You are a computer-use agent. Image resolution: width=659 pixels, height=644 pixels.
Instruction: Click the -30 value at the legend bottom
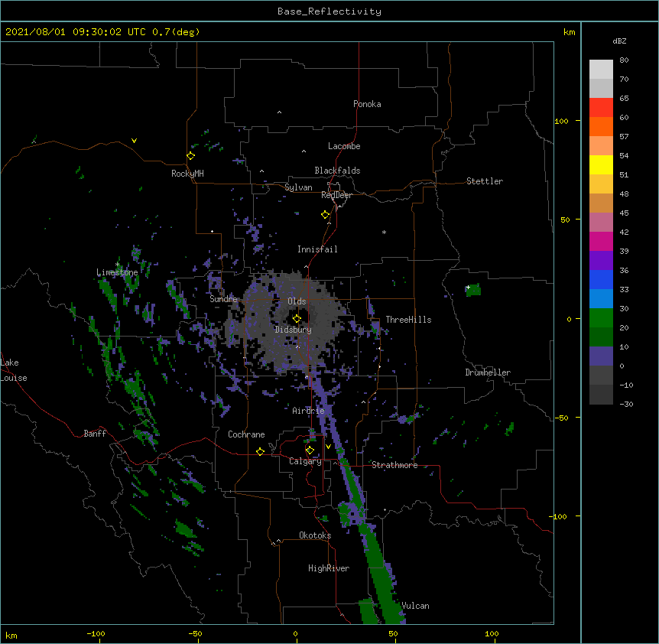[x=626, y=404]
